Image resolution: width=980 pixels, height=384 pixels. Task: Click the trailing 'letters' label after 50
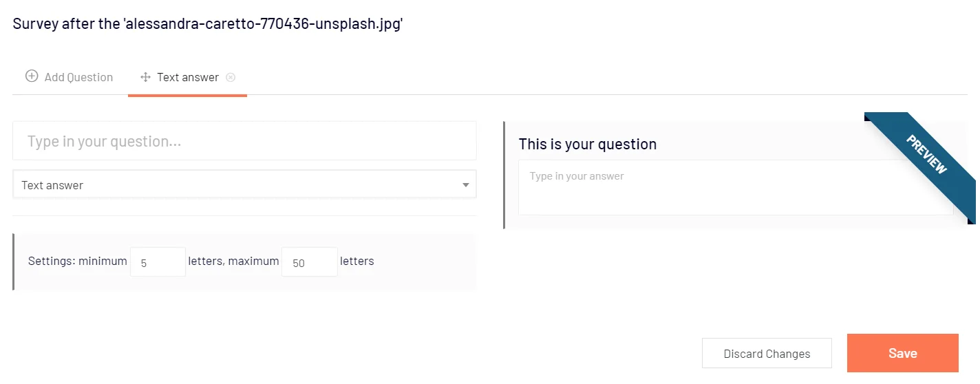coord(356,261)
